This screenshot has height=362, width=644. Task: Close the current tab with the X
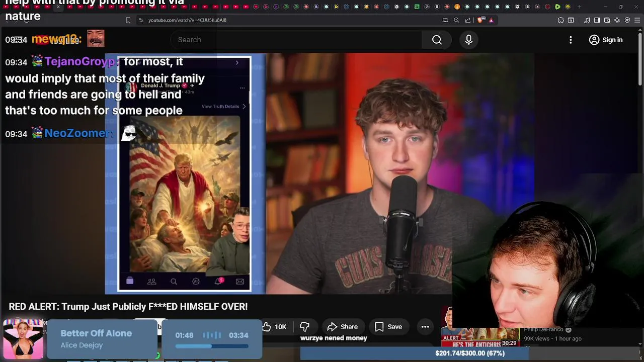(x=58, y=7)
